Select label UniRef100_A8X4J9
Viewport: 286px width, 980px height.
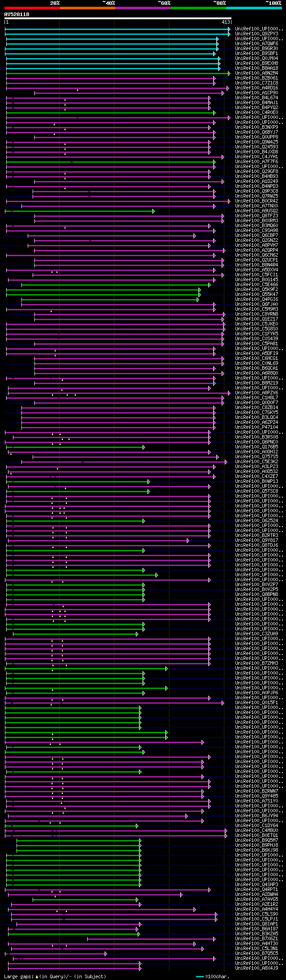pyautogui.click(x=257, y=968)
